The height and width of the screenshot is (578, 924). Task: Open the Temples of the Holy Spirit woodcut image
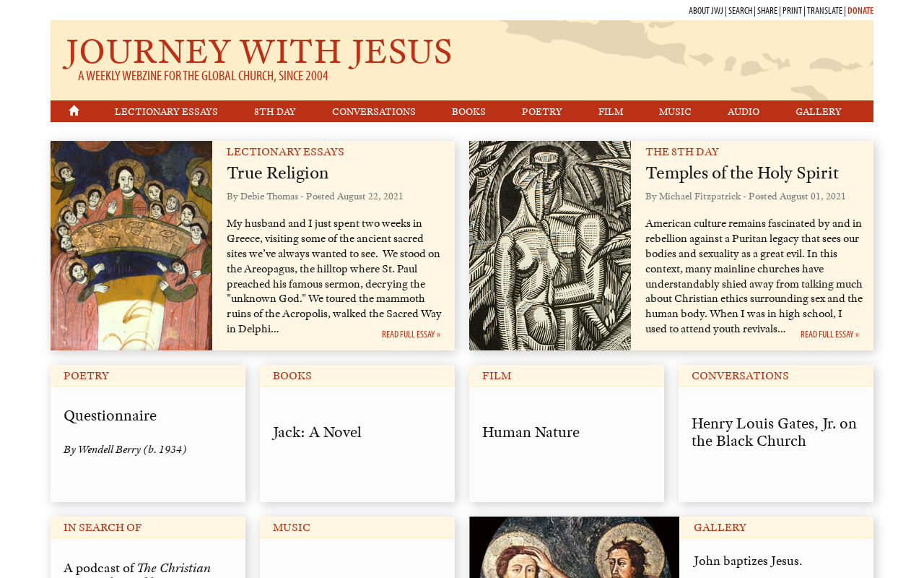point(550,246)
